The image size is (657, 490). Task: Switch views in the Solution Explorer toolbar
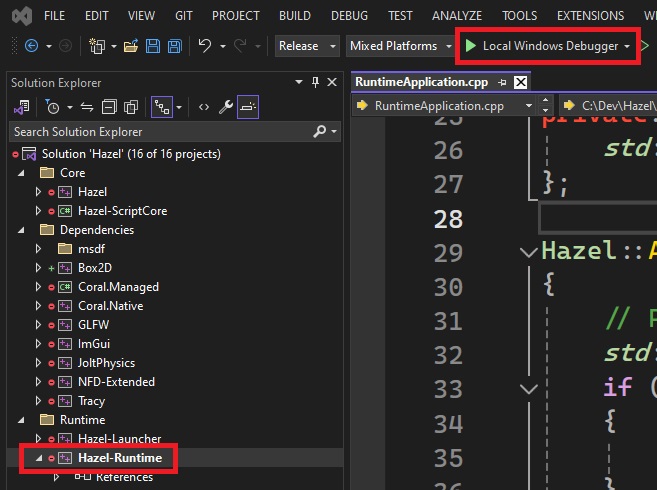click(x=22, y=107)
